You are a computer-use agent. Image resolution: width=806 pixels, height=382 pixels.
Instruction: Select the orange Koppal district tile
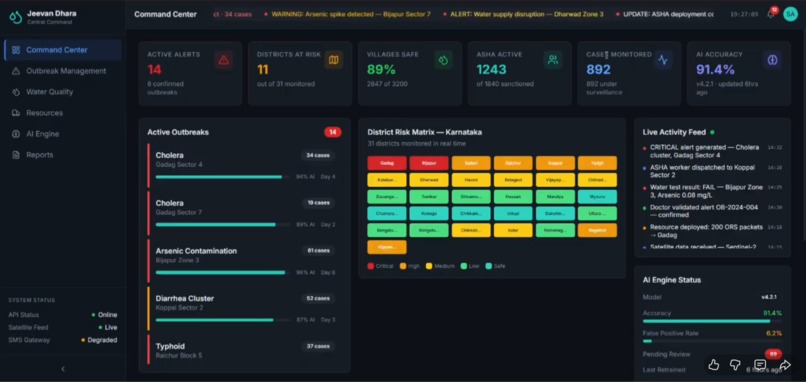tap(555, 163)
